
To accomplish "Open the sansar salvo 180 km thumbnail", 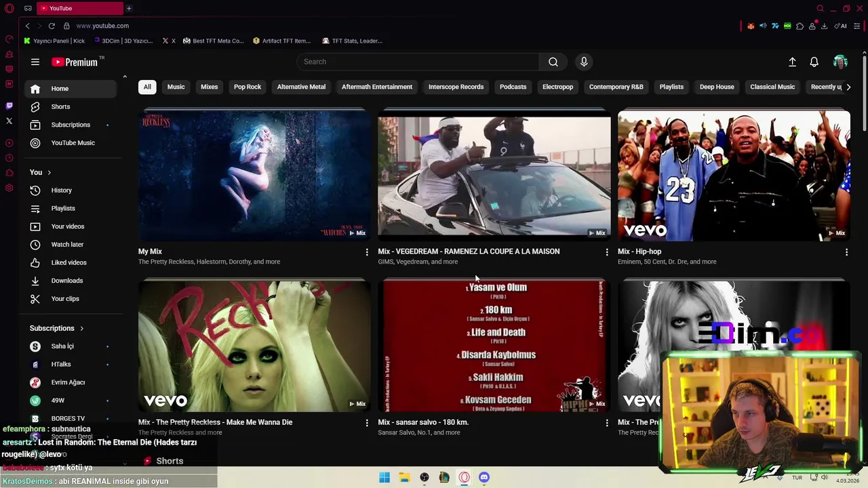I will coord(494,346).
